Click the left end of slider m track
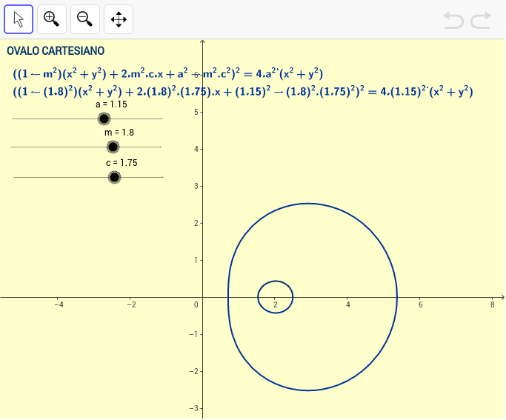 (x=13, y=147)
